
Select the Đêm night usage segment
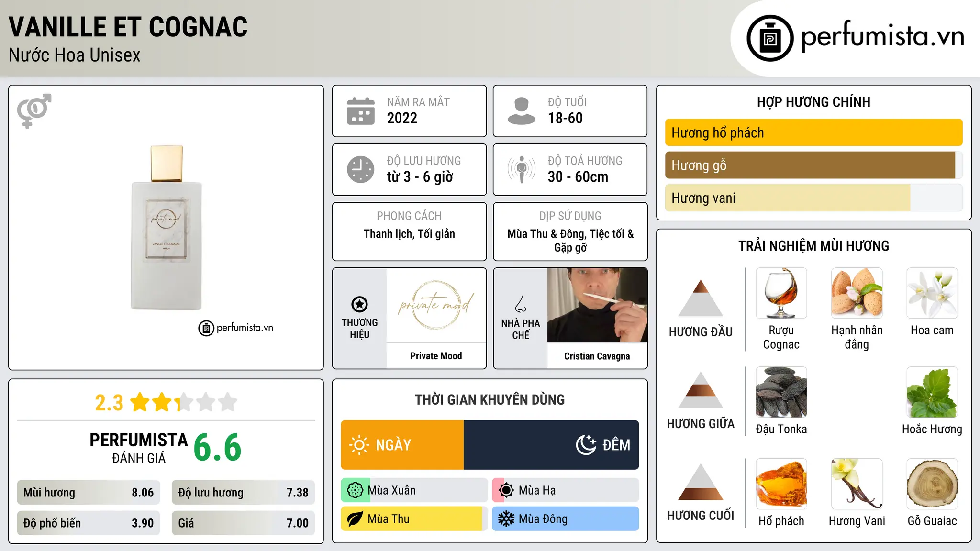[551, 445]
